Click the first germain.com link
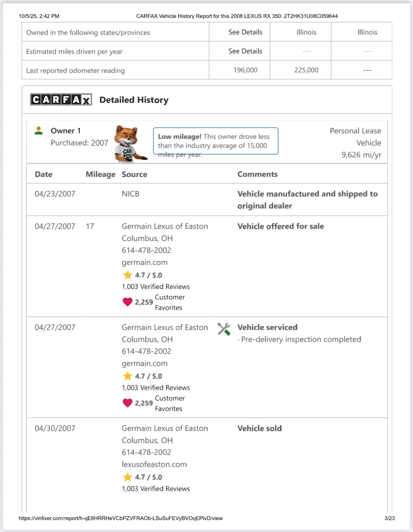This screenshot has width=413, height=532. (145, 262)
